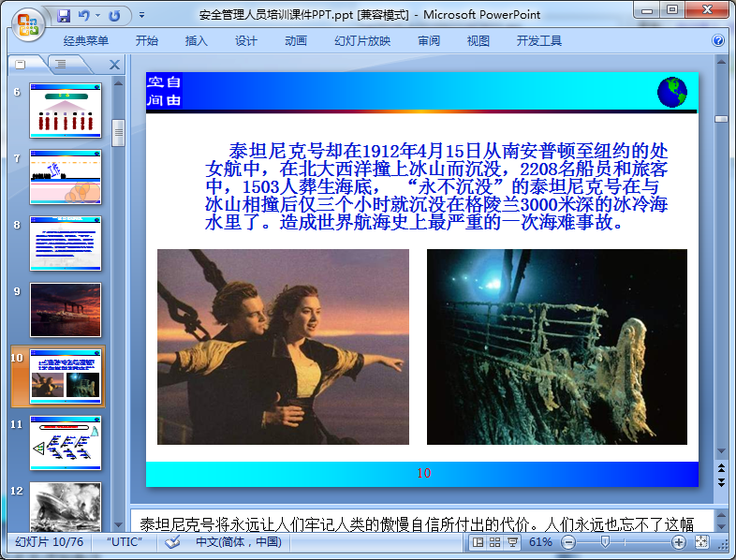This screenshot has width=736, height=560.
Task: Start the slide show view
Action: point(512,542)
